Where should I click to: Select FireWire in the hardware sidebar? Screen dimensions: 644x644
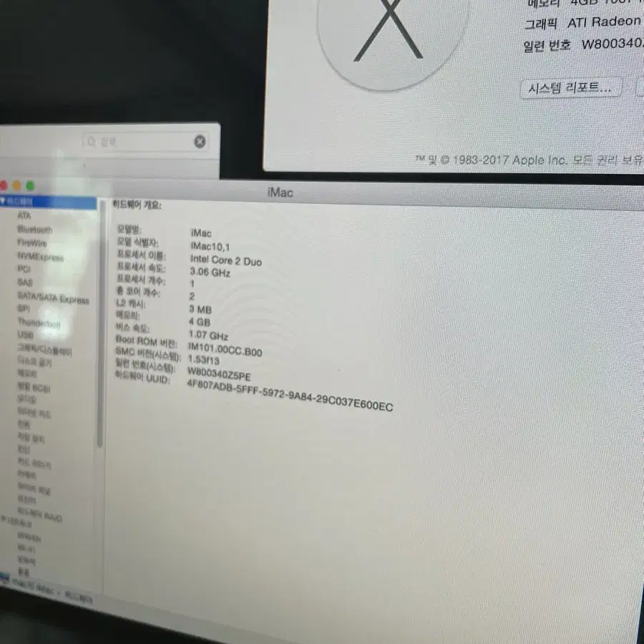coord(32,243)
